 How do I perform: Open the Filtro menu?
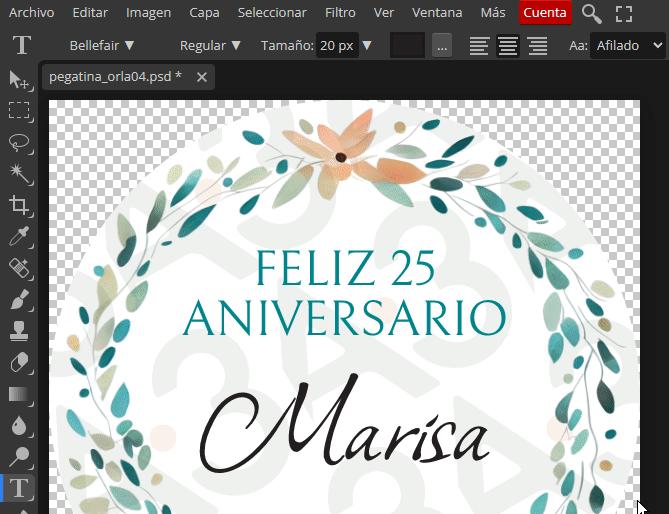click(x=340, y=13)
